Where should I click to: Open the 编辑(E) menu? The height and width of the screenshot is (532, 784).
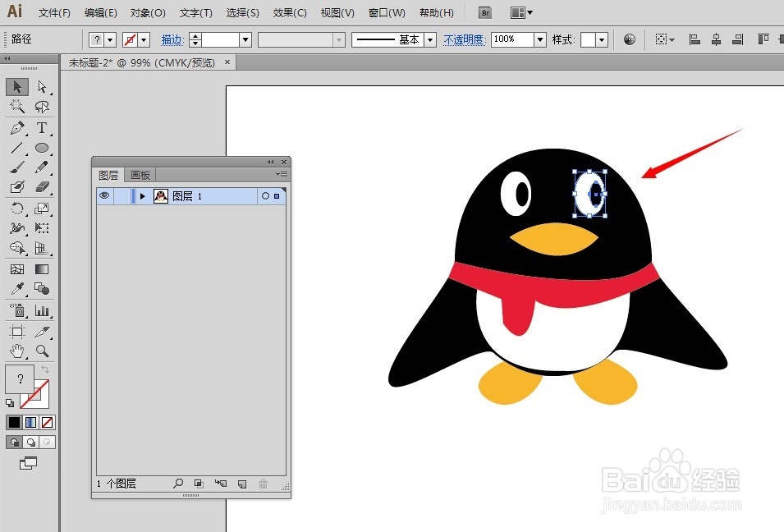100,13
